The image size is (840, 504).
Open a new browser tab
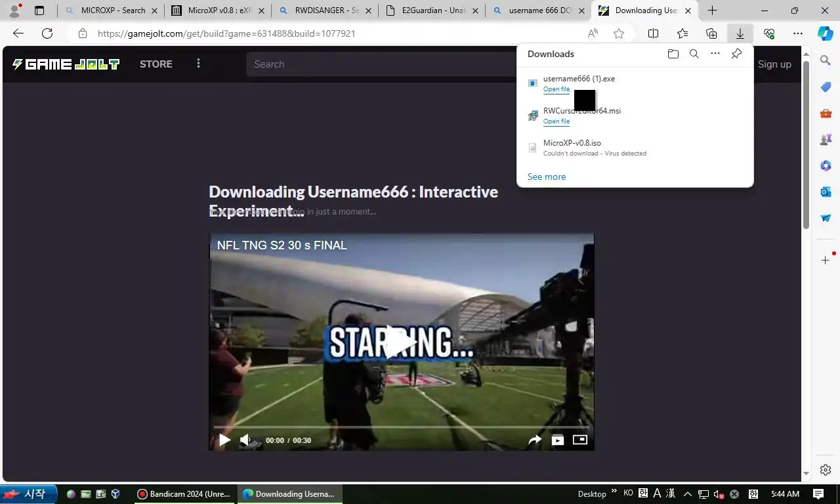point(712,10)
